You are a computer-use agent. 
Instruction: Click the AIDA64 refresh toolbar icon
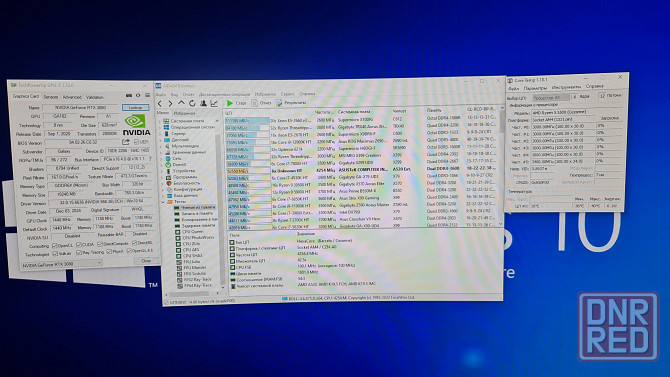[192, 103]
